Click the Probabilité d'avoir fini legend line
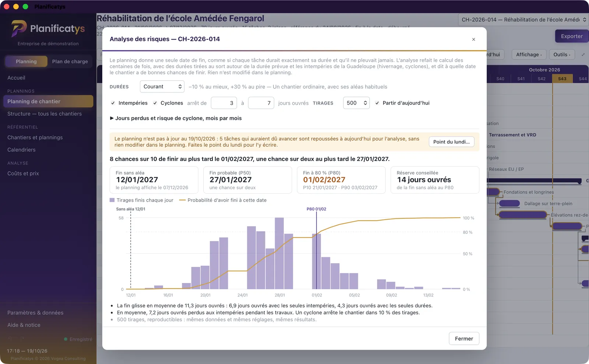This screenshot has height=364, width=589. click(182, 200)
